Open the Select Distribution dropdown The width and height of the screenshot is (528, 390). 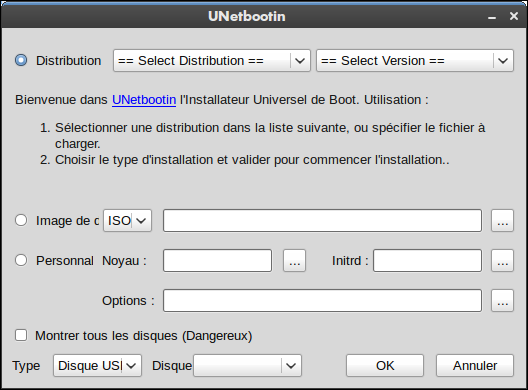click(x=211, y=61)
